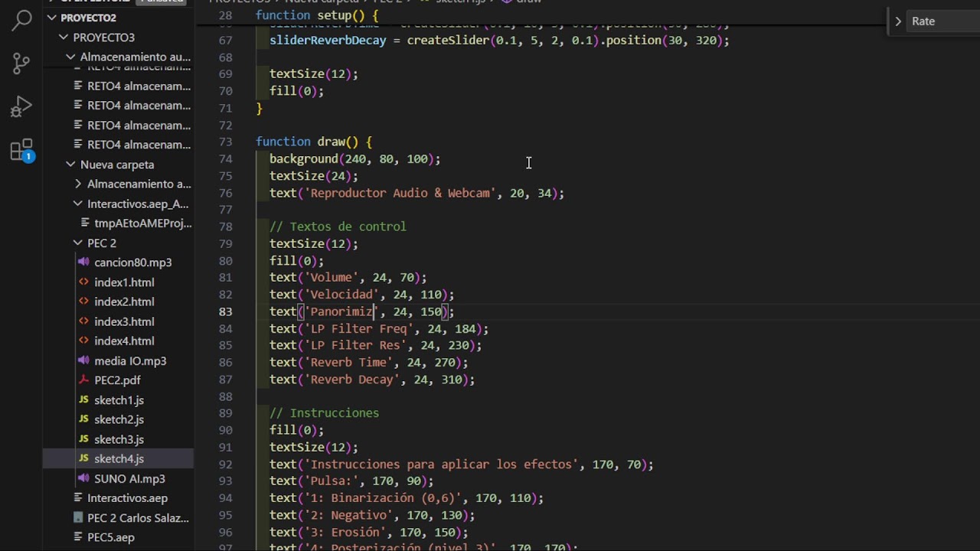The width and height of the screenshot is (980, 551).
Task: Select the highlighted sketch4.js file
Action: click(119, 458)
